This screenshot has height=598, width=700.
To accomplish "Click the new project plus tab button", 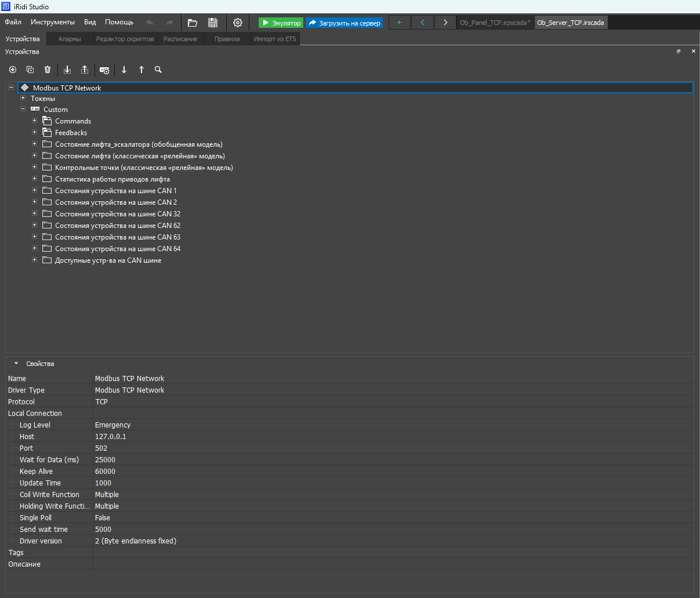I will click(399, 23).
